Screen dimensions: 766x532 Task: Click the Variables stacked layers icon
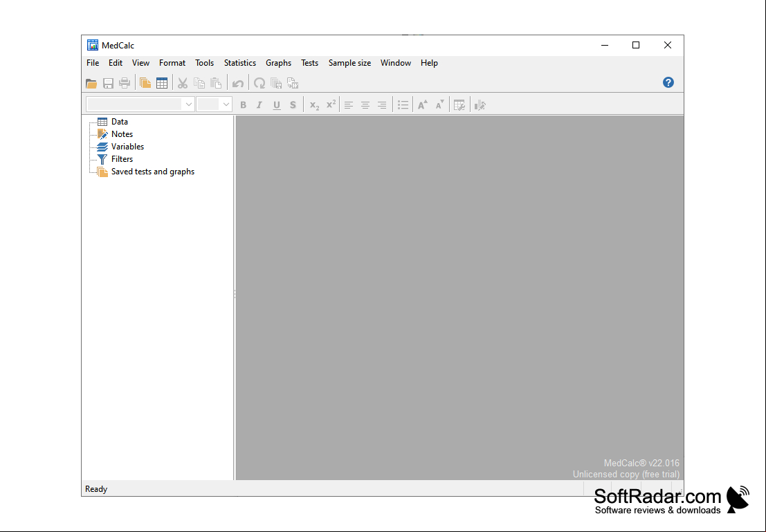click(102, 147)
